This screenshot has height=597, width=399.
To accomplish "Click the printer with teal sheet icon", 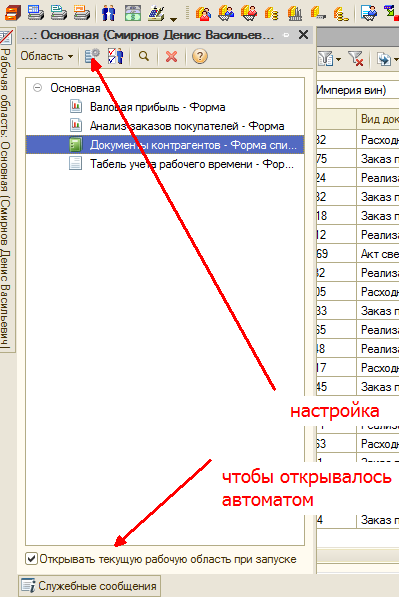I will tap(59, 12).
